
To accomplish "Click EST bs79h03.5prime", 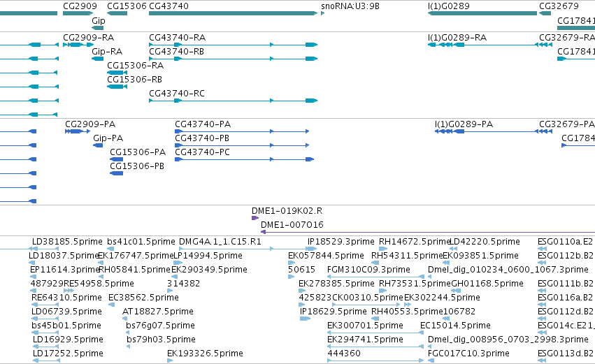I will point(161,340).
